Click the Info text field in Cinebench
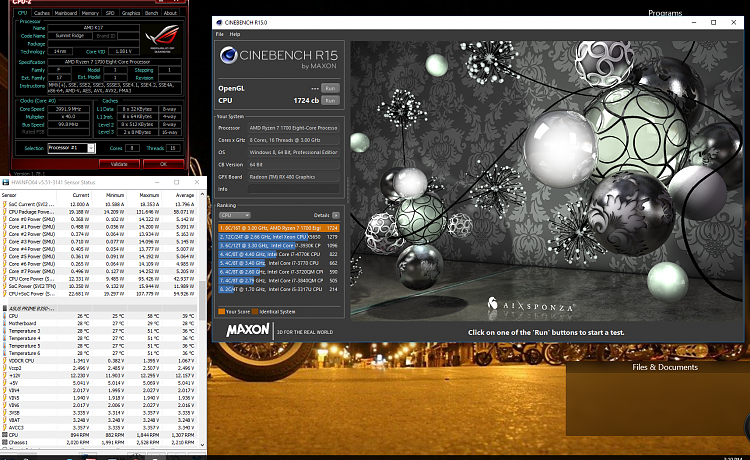The image size is (750, 460). (x=293, y=189)
